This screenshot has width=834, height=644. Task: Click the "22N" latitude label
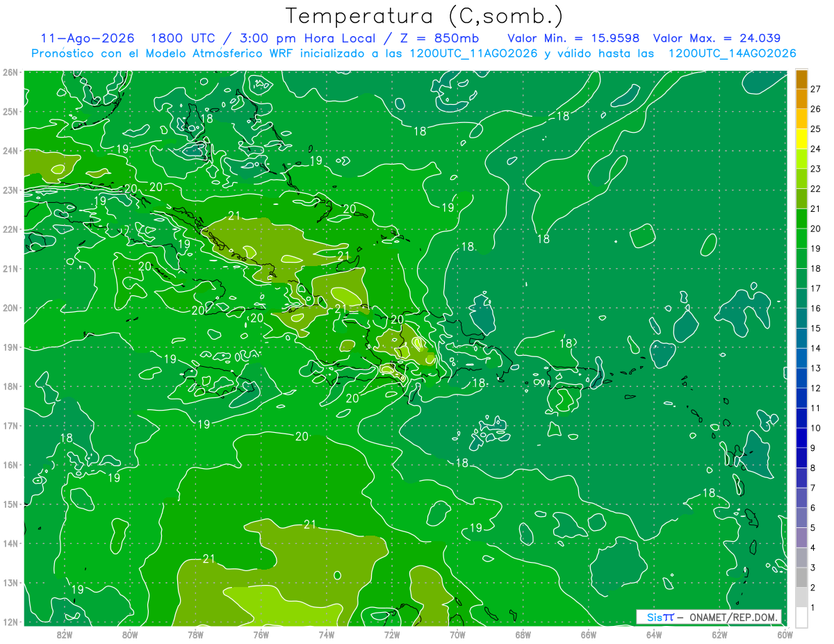click(x=11, y=229)
